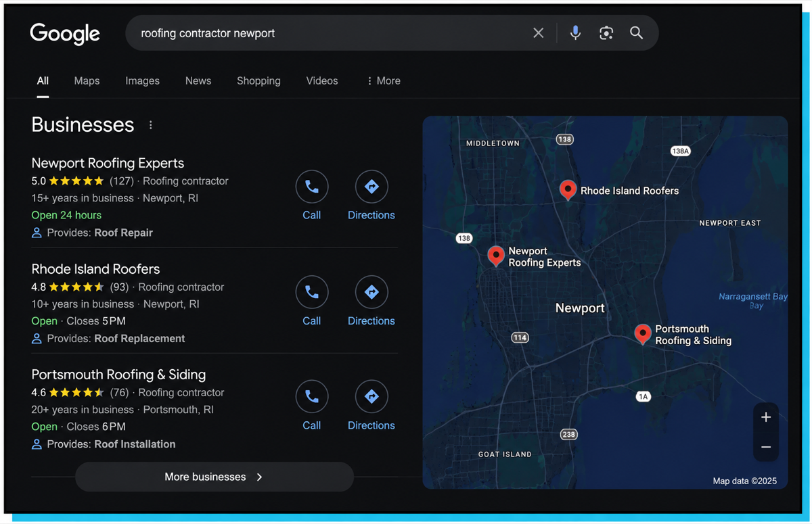Viewport: 812px width, 524px height.
Task: Click person icon beside Provides: Roof Installation
Action: 37,444
